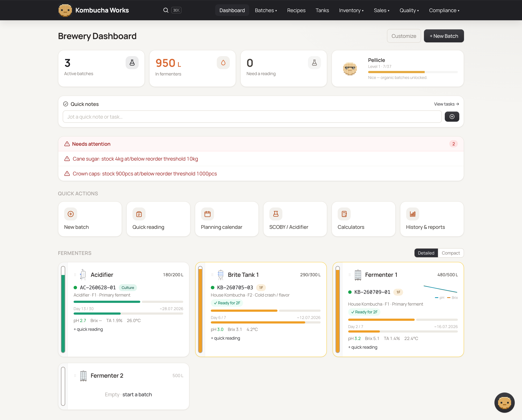
Task: Switch fermenters view to Detailed
Action: pos(426,253)
